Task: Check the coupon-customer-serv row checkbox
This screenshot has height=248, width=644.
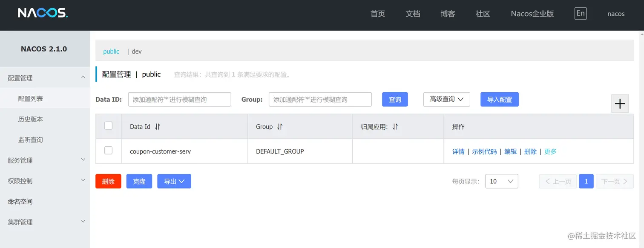Action: coord(108,150)
